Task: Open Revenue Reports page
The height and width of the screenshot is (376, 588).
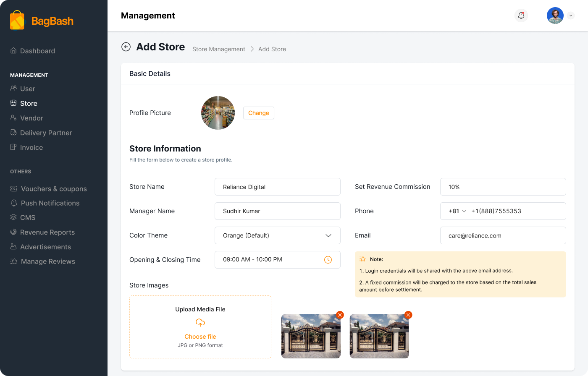Action: 47,232
